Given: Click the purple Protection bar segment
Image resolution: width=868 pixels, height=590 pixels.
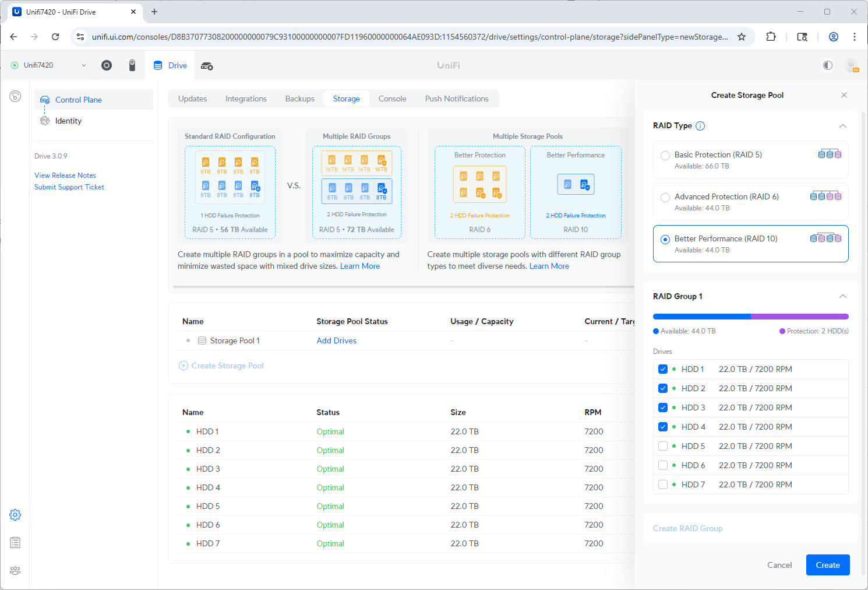Looking at the screenshot, I should (800, 317).
